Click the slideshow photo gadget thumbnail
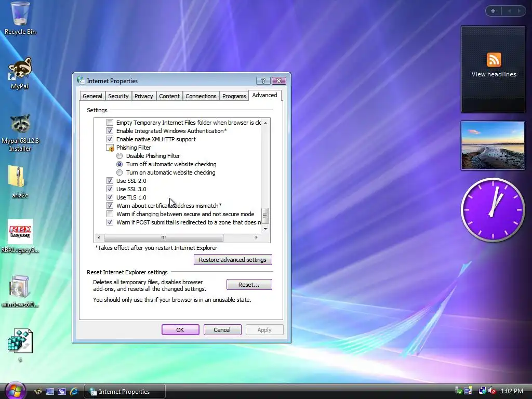This screenshot has width=532, height=399. tap(493, 145)
